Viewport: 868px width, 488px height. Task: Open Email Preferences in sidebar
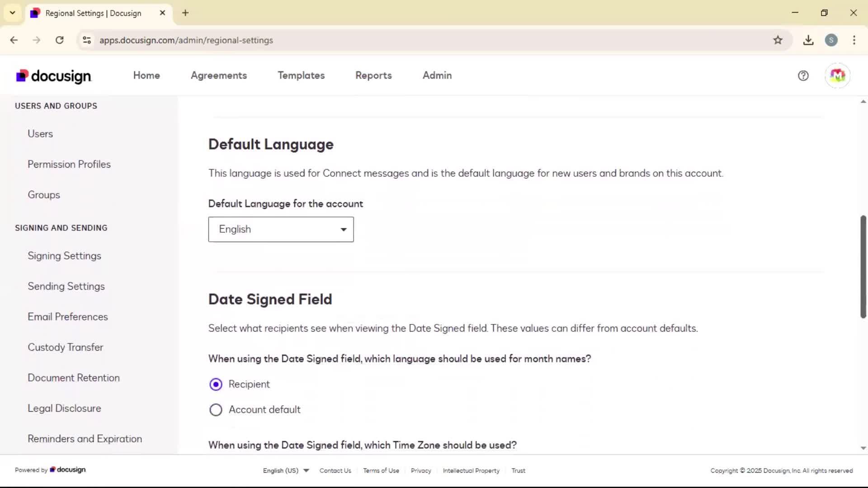point(68,317)
